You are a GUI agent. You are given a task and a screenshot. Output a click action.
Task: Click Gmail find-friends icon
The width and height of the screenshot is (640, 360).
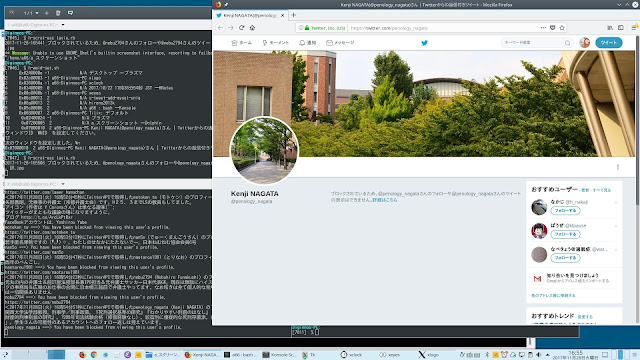click(x=538, y=279)
